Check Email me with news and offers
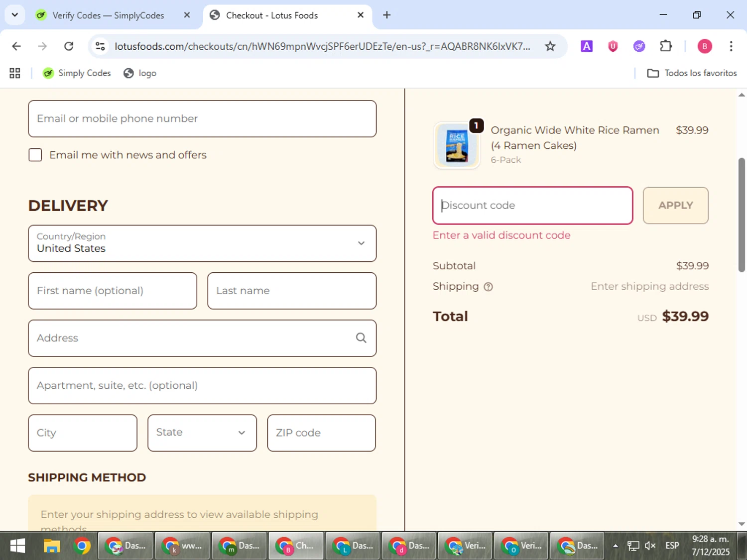The width and height of the screenshot is (747, 560). (x=35, y=155)
